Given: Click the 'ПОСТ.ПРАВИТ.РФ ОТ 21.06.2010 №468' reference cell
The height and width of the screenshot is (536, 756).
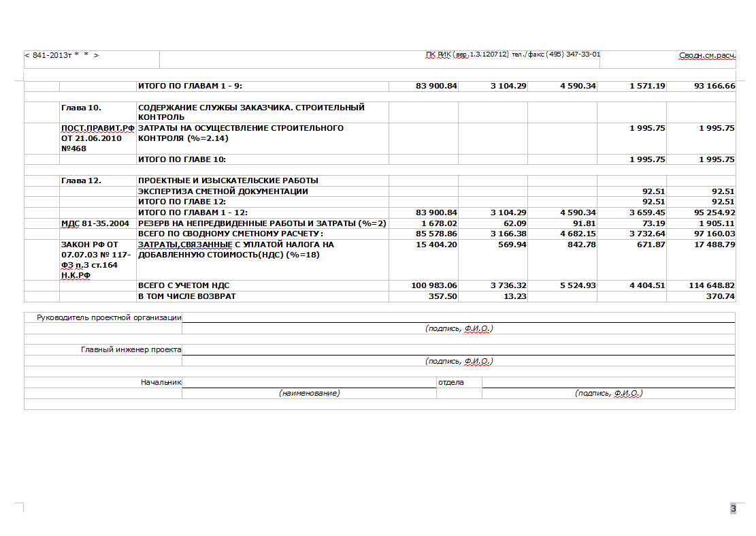Looking at the screenshot, I should click(x=98, y=138).
